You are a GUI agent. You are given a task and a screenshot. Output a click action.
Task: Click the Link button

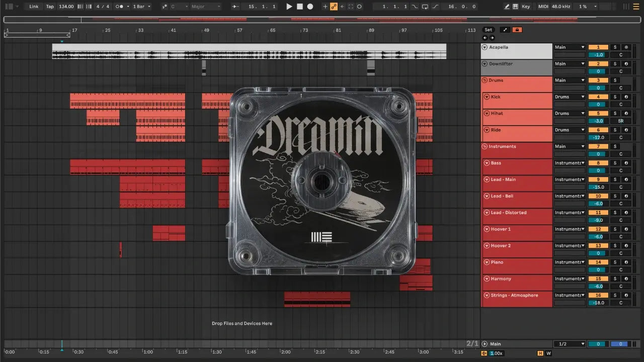click(x=34, y=7)
